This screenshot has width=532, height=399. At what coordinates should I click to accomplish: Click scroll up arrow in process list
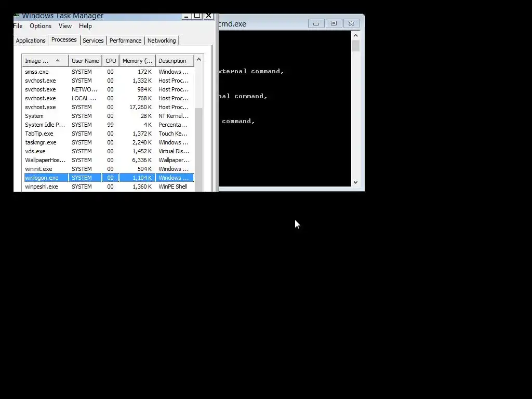[199, 60]
